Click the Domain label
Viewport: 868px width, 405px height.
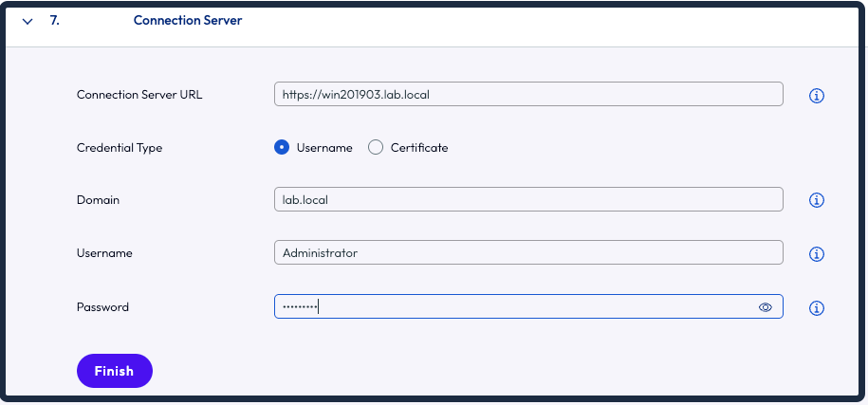pos(98,200)
